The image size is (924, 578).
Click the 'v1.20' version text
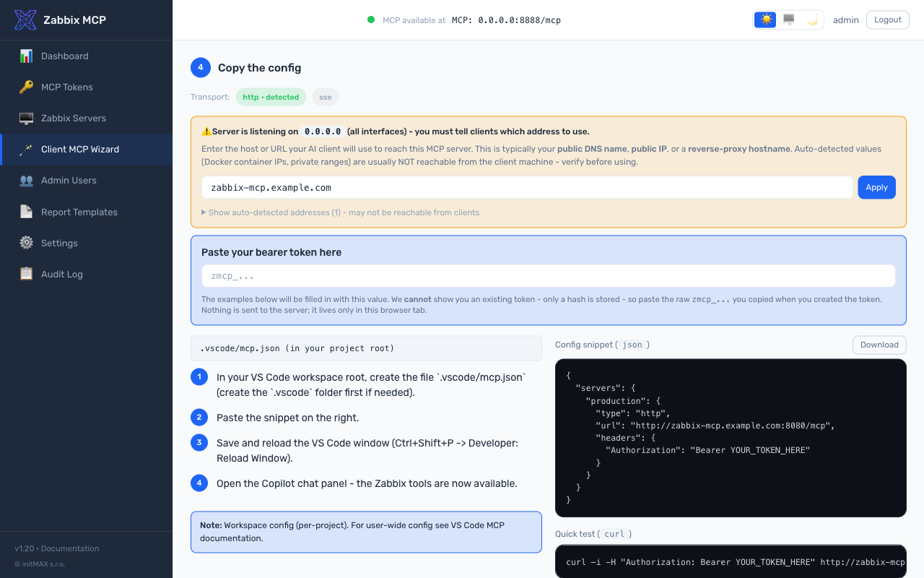[24, 548]
